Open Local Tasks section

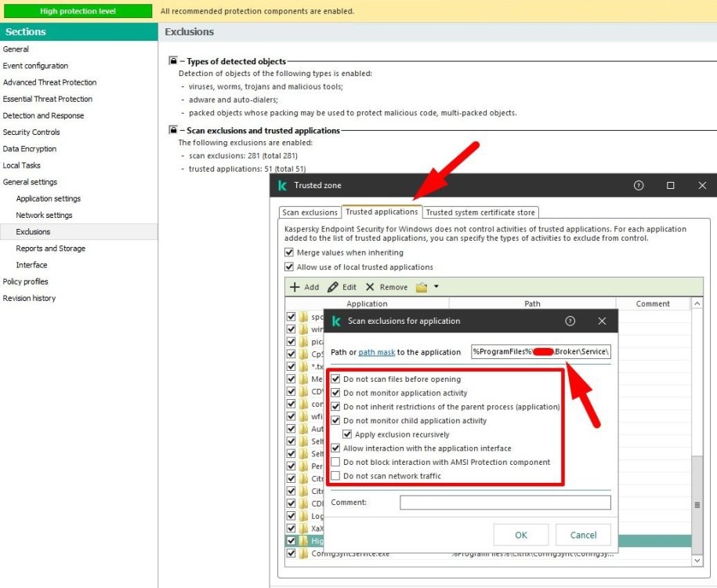click(21, 165)
